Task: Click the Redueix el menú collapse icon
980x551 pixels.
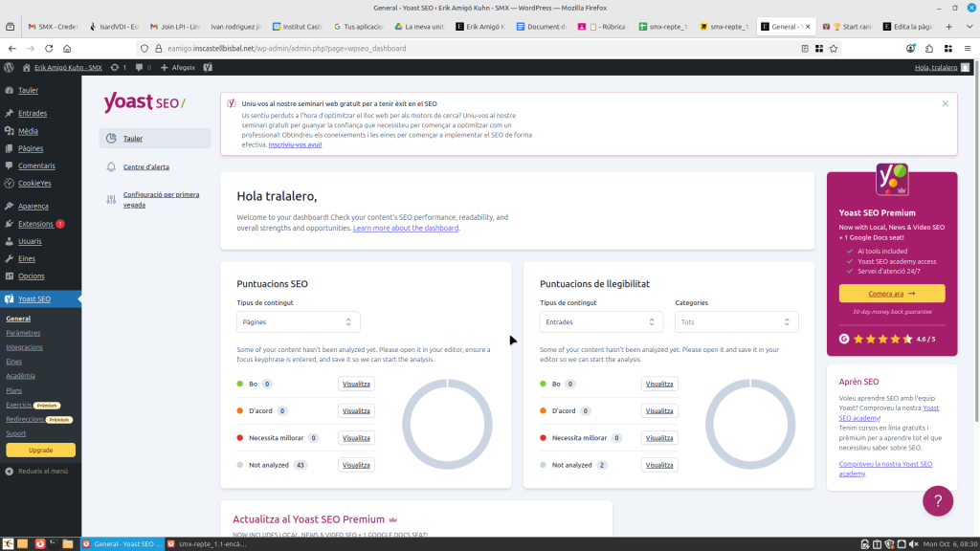Action: point(9,471)
